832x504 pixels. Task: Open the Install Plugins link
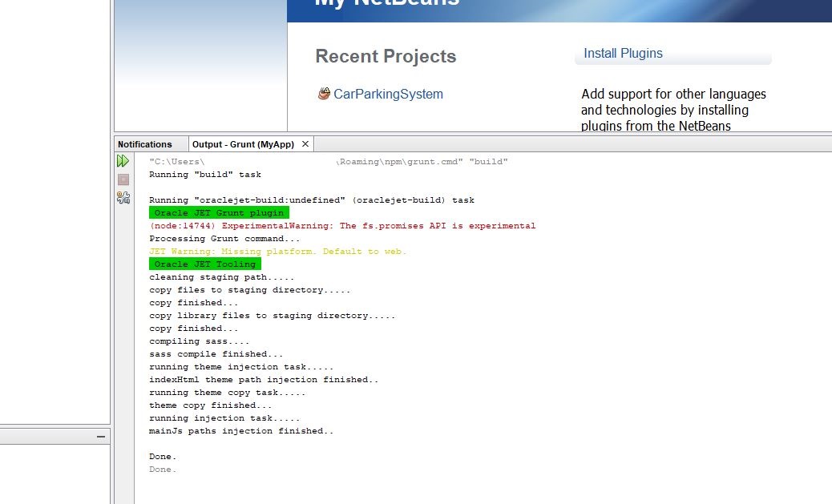click(x=623, y=53)
